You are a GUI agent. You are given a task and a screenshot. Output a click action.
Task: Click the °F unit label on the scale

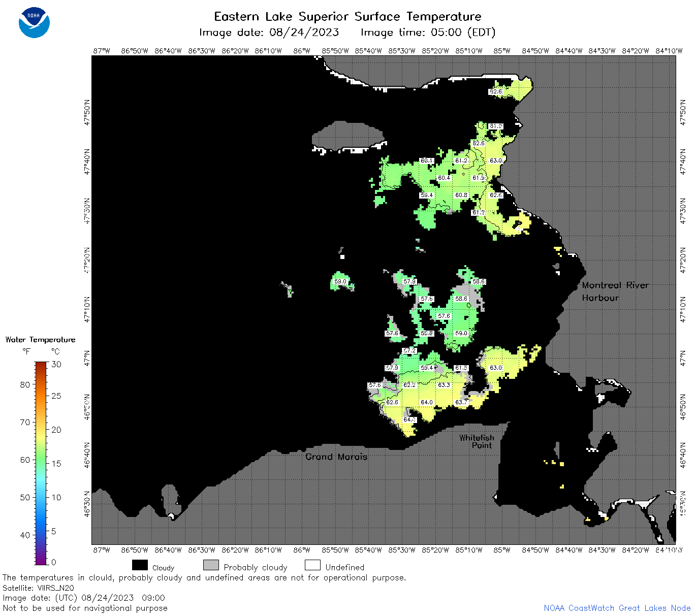click(26, 351)
